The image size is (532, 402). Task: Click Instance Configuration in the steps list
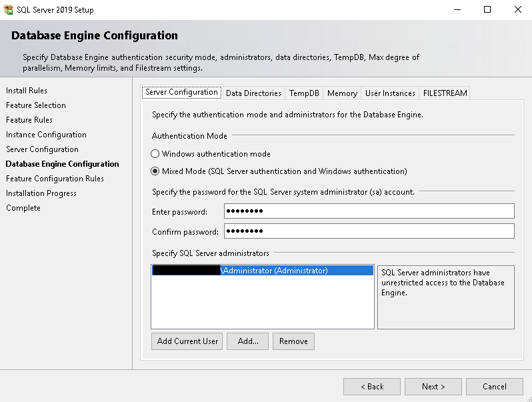[46, 135]
